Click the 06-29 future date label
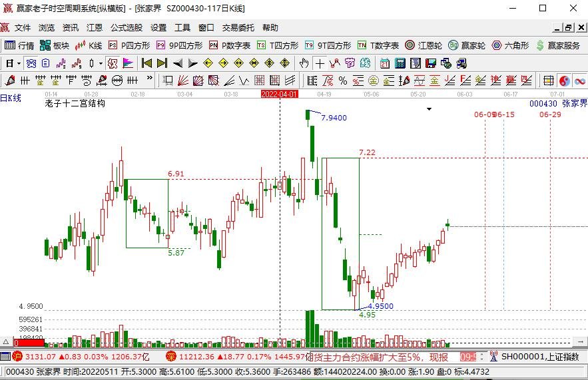588x380 pixels. (550, 114)
